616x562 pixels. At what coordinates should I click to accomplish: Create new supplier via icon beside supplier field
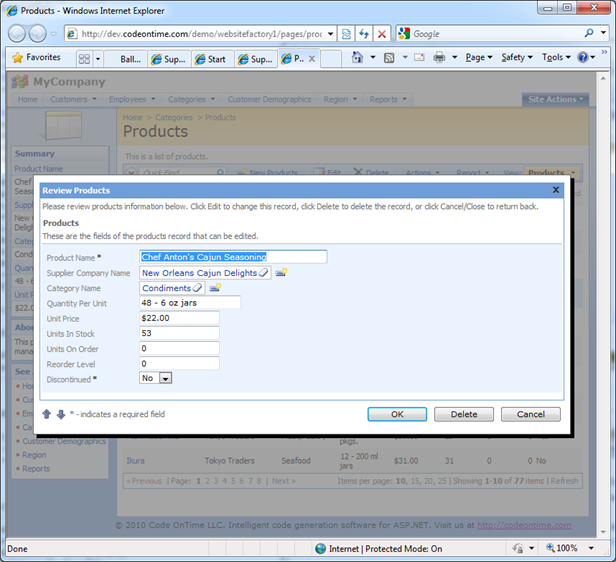(x=281, y=272)
